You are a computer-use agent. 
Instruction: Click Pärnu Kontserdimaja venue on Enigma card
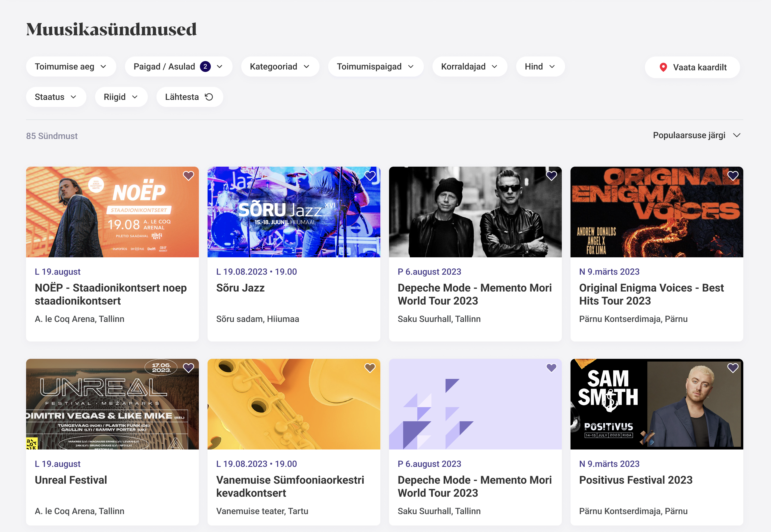coord(633,319)
